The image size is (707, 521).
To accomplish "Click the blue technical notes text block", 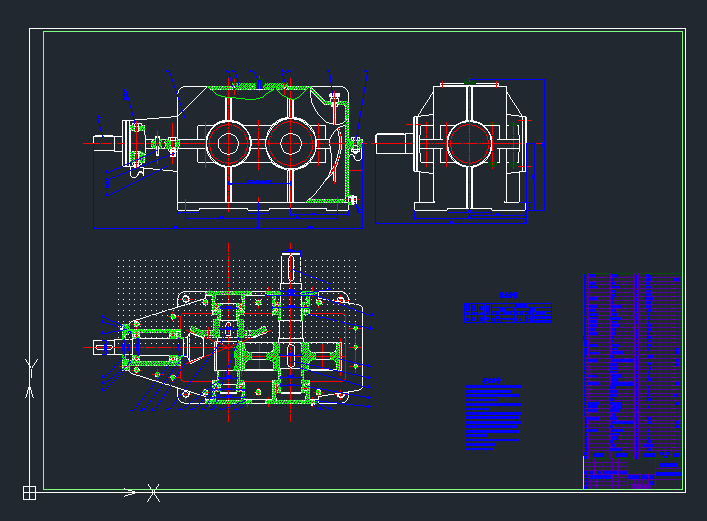I will 493,415.
